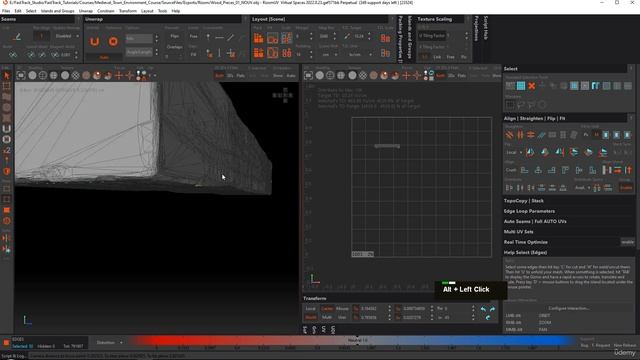Click the align left icon in Align row
Screen dimensions: 640x360
pos(524,170)
